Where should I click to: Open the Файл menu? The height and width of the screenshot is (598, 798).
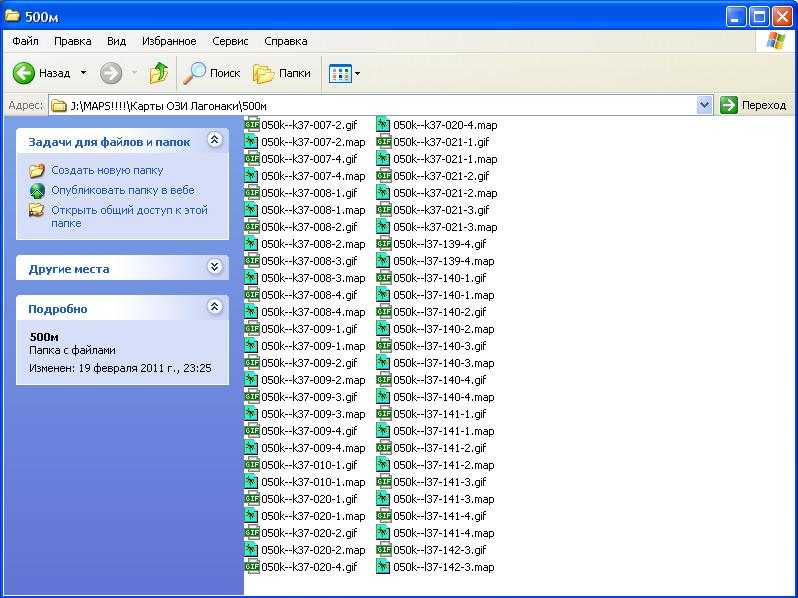click(x=25, y=41)
